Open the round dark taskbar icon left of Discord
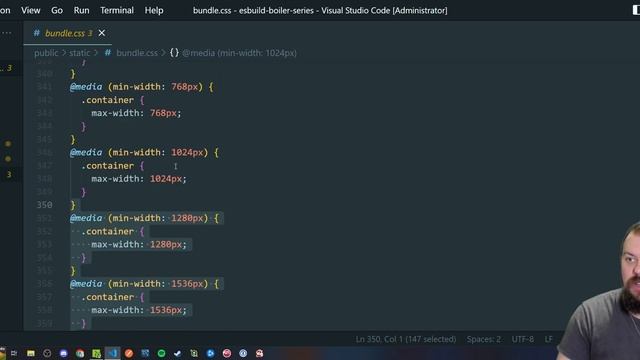640x360 pixels. pos(47,353)
